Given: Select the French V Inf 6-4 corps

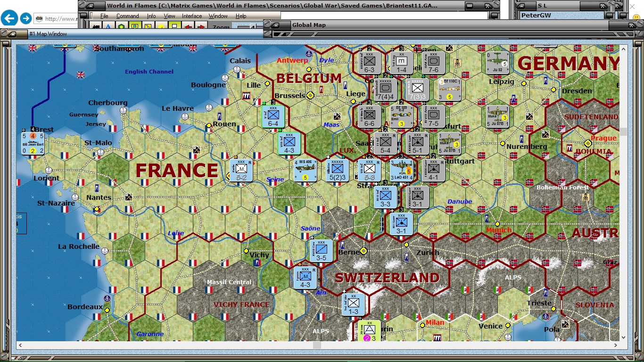Looking at the screenshot, I should click(x=273, y=116).
